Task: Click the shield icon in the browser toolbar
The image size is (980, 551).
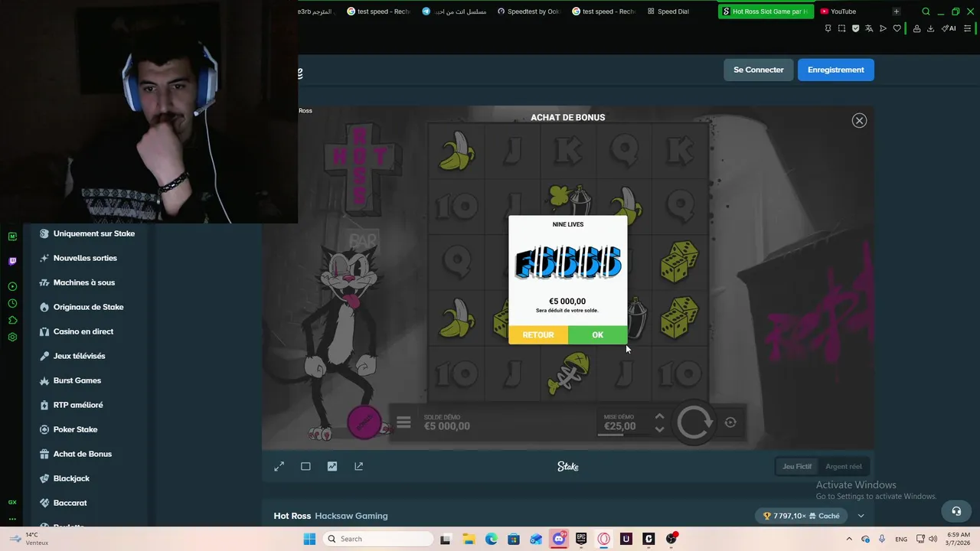Action: [x=855, y=28]
